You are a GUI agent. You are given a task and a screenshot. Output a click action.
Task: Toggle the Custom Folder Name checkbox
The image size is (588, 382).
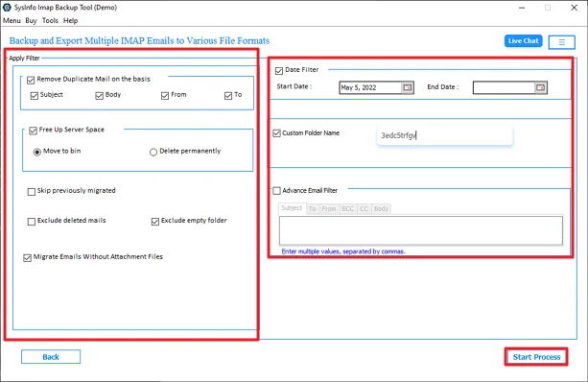277,133
